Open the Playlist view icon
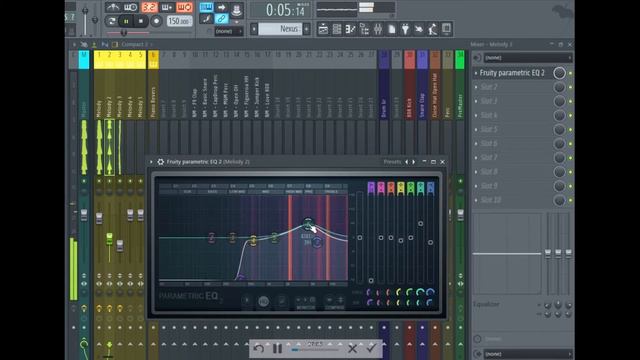 pyautogui.click(x=323, y=29)
